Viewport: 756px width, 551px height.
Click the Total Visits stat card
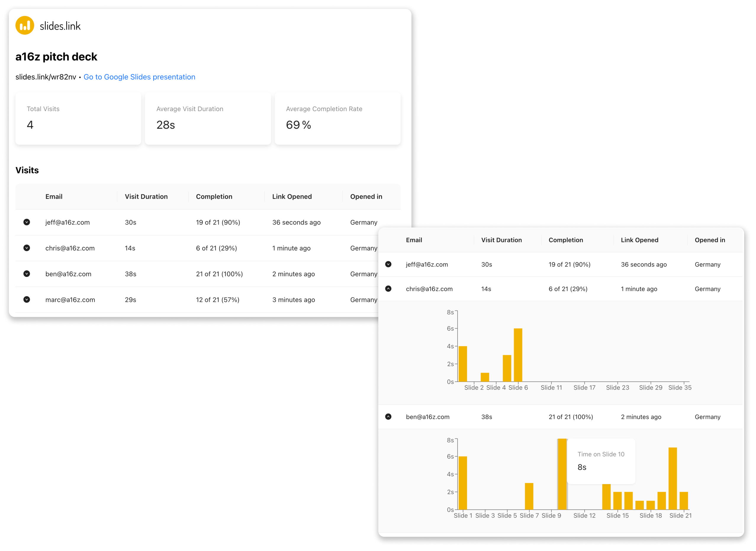pos(78,118)
